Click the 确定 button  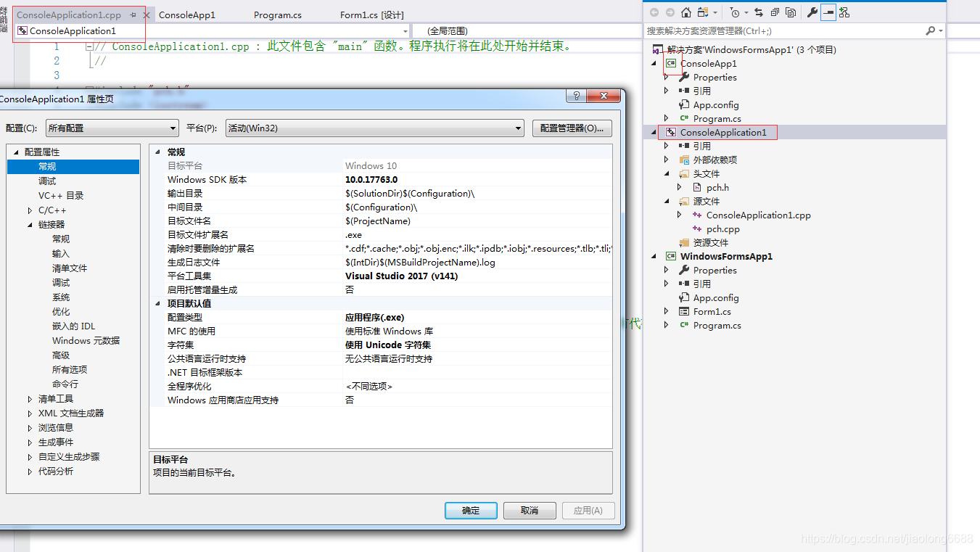pyautogui.click(x=471, y=511)
